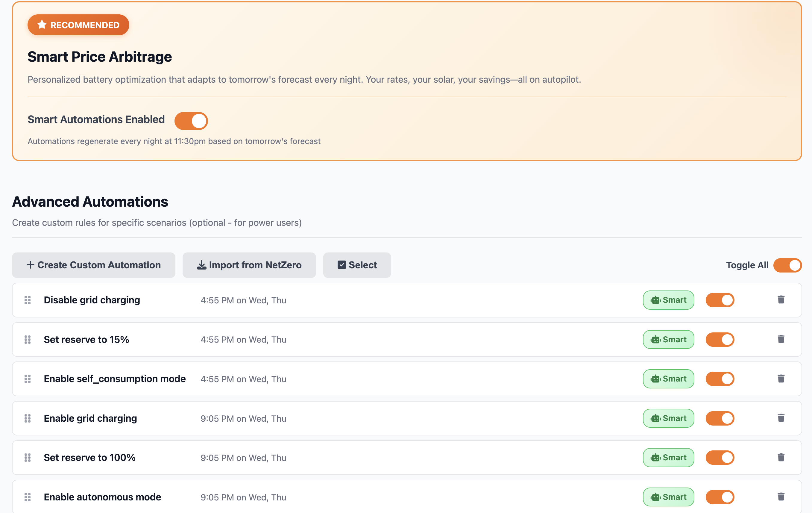Disable the Set reserve to 15% toggle

(x=720, y=340)
